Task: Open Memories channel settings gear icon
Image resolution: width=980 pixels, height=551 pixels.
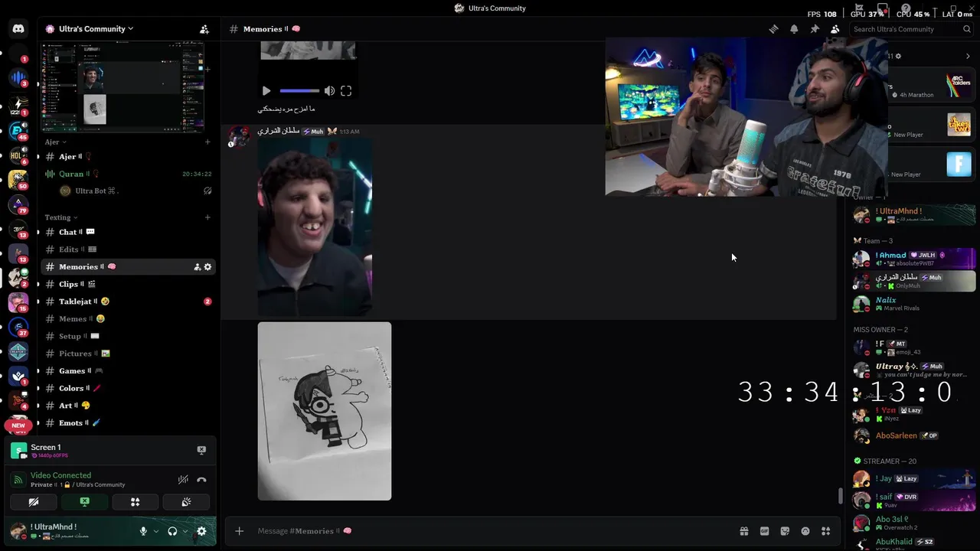Action: coord(207,267)
